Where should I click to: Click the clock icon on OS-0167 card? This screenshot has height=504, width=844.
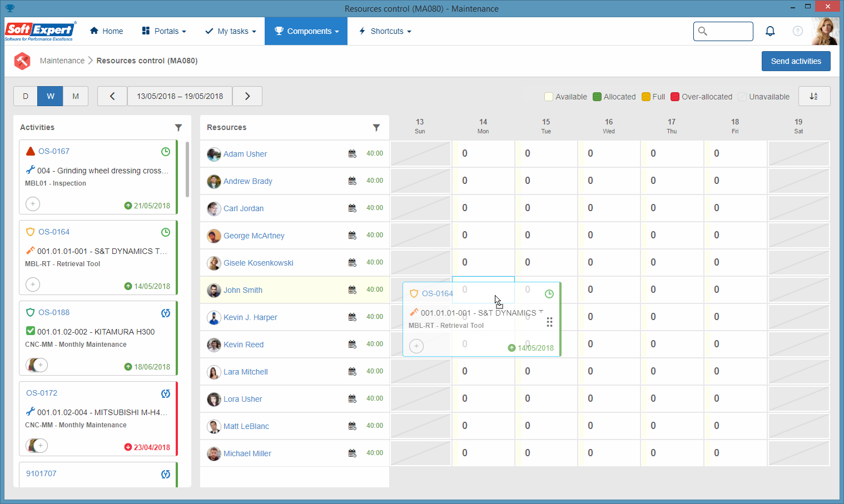tap(166, 152)
